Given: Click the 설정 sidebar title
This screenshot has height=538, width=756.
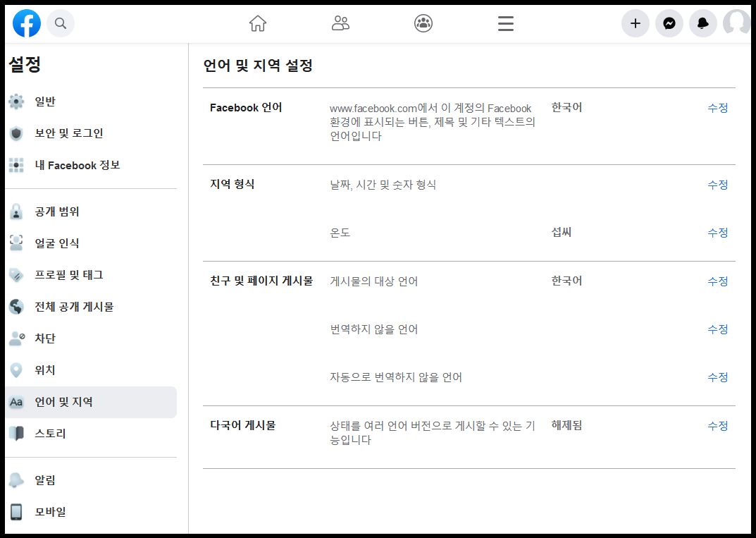Looking at the screenshot, I should 25,64.
